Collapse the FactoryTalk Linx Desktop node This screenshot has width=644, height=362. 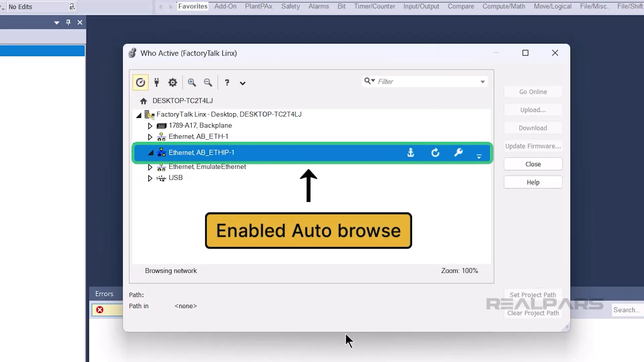pos(139,115)
